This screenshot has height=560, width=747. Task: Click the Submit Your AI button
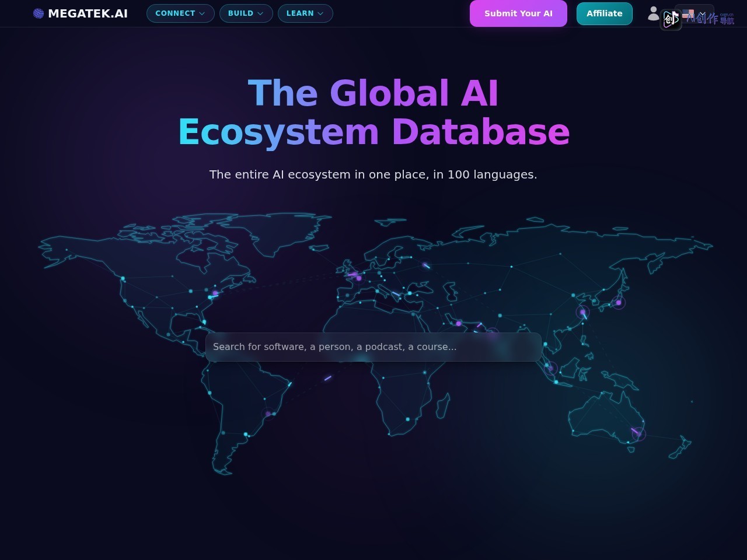[x=518, y=13]
